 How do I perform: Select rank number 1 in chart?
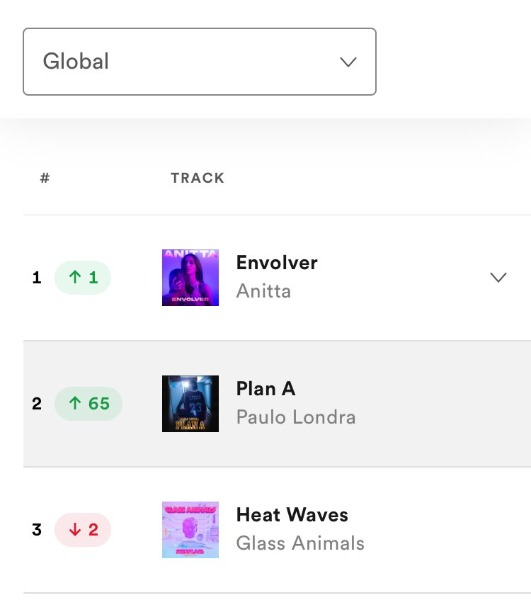pos(37,277)
